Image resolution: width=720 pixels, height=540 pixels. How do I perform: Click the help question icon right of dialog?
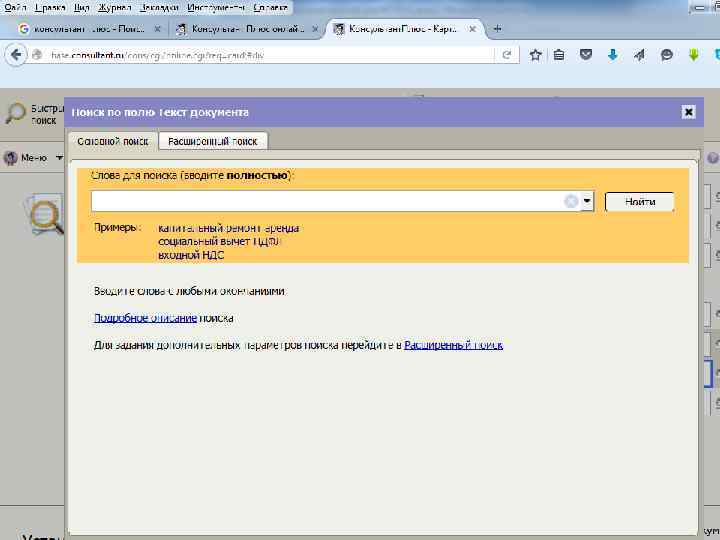712,158
